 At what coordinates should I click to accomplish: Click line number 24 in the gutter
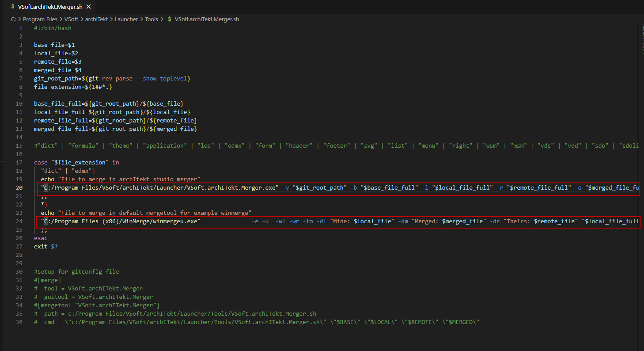pos(19,221)
